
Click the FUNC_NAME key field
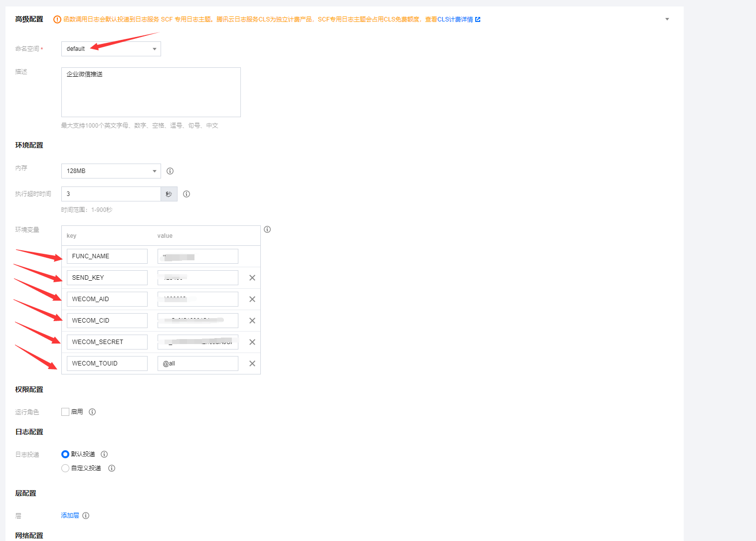coord(107,256)
